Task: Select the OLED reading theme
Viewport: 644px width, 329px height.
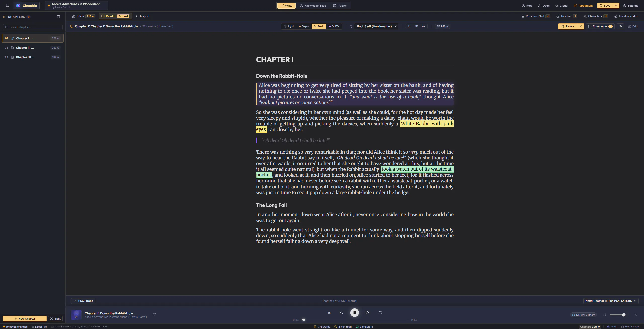Action: tap(334, 26)
